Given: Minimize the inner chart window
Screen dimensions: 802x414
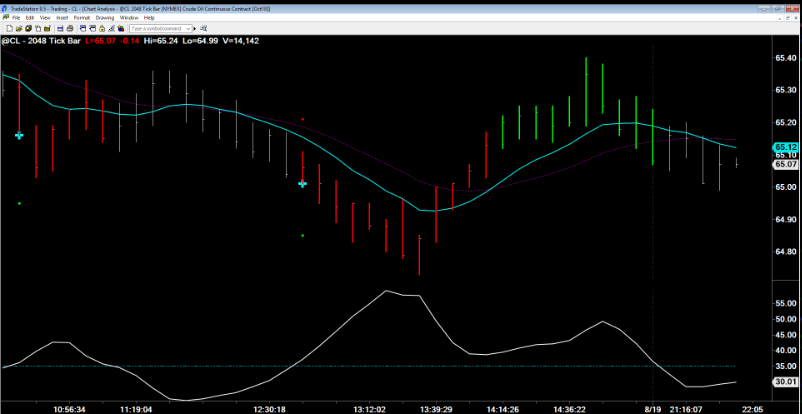Looking at the screenshot, I should pyautogui.click(x=779, y=18).
